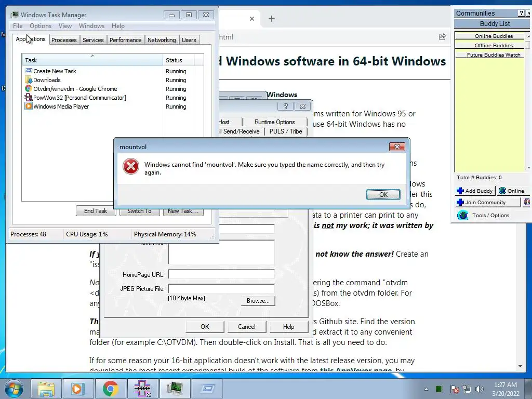Viewport: 532px width, 399px height.
Task: Open a new Chrome tab with plus icon
Action: [271, 19]
